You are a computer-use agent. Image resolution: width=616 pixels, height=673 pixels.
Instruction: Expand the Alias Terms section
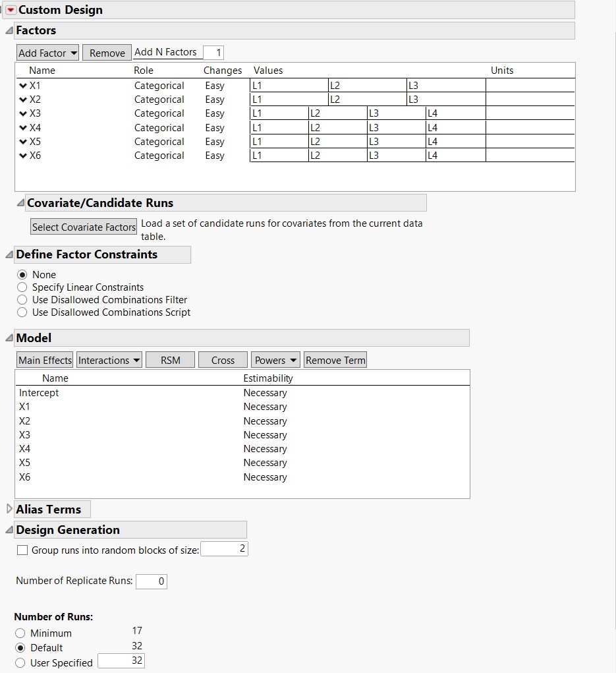click(x=9, y=509)
